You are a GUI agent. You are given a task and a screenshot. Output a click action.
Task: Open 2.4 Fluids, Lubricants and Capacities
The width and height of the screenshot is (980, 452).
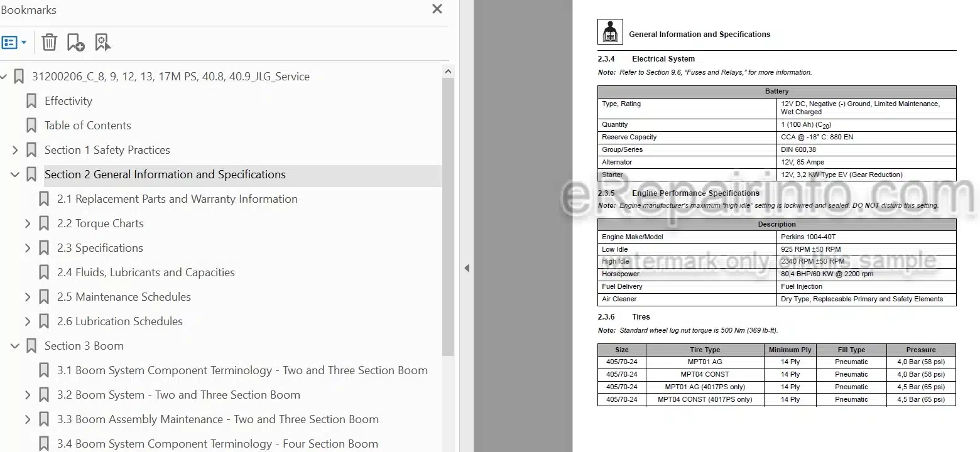click(146, 272)
